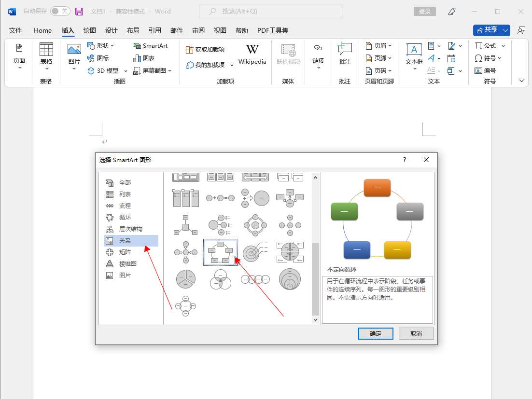
Task: Switch to the 绘图 tab
Action: click(x=90, y=30)
